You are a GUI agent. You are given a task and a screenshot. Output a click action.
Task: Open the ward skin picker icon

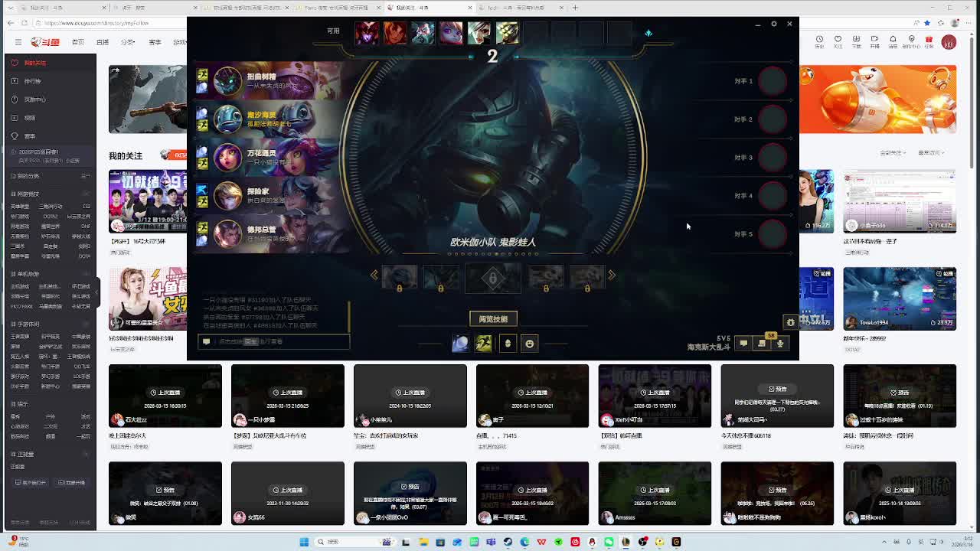tap(508, 344)
